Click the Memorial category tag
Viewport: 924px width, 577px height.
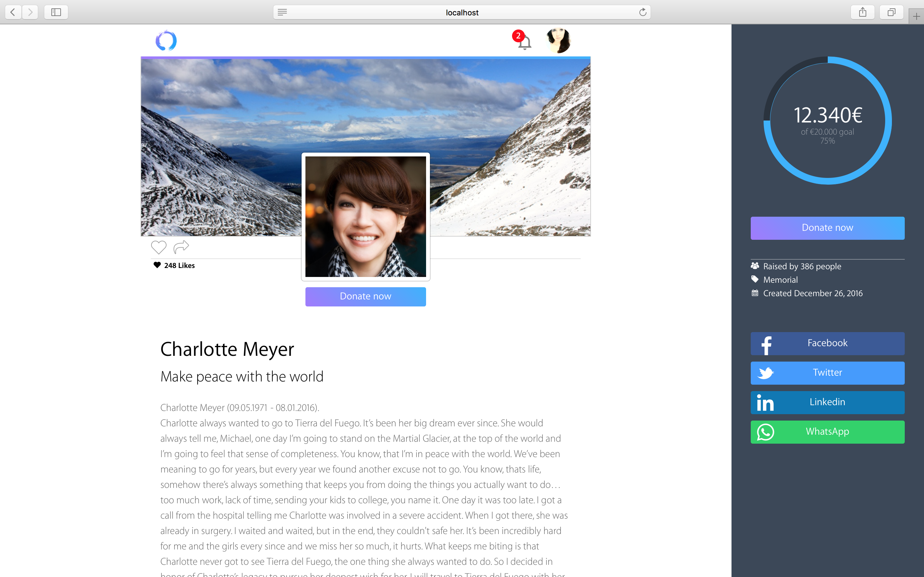click(x=780, y=280)
